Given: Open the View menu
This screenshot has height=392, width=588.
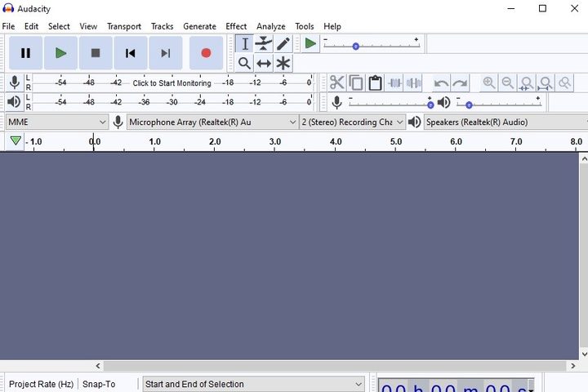Looking at the screenshot, I should click(88, 26).
